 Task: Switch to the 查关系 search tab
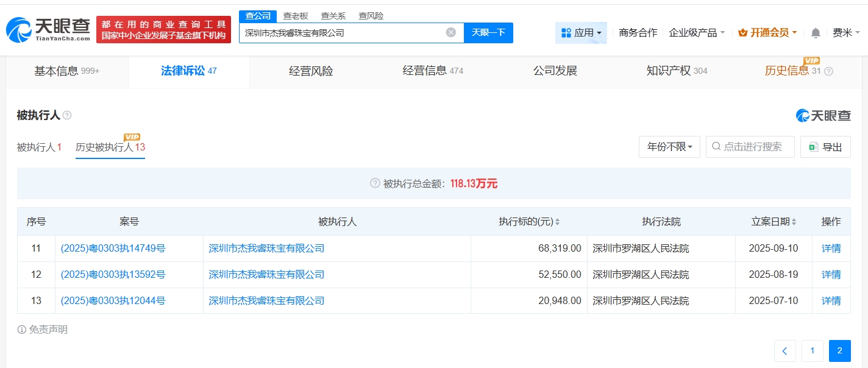(333, 16)
